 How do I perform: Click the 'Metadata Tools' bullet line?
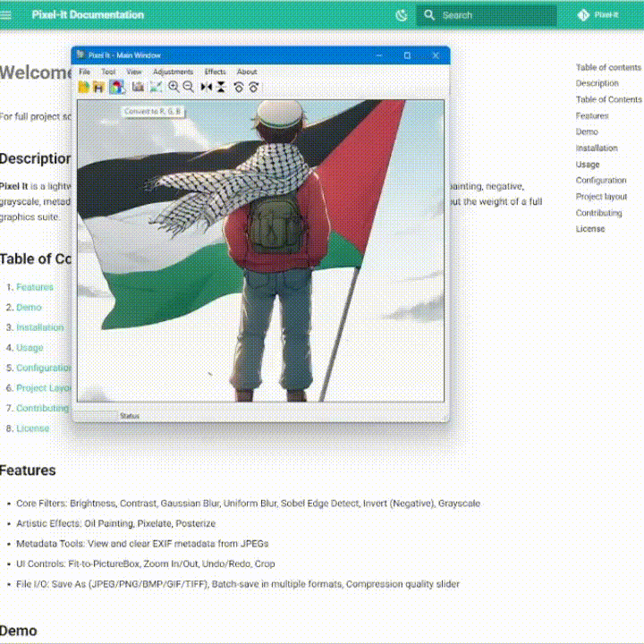(142, 544)
